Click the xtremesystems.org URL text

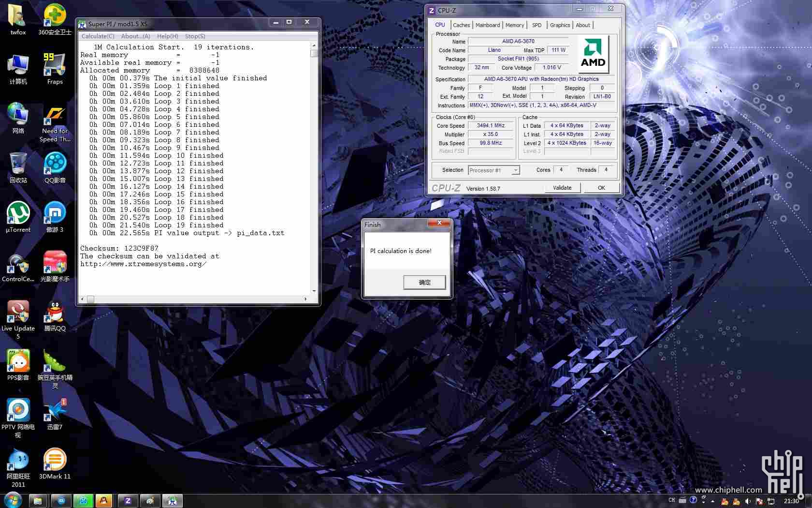(143, 264)
